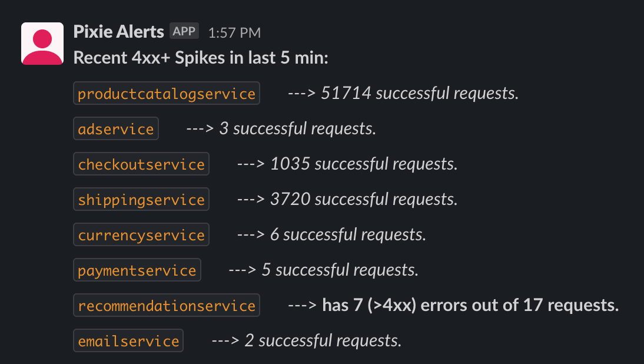Click the shippingservice code tag
Image resolution: width=644 pixels, height=364 pixels.
[141, 200]
